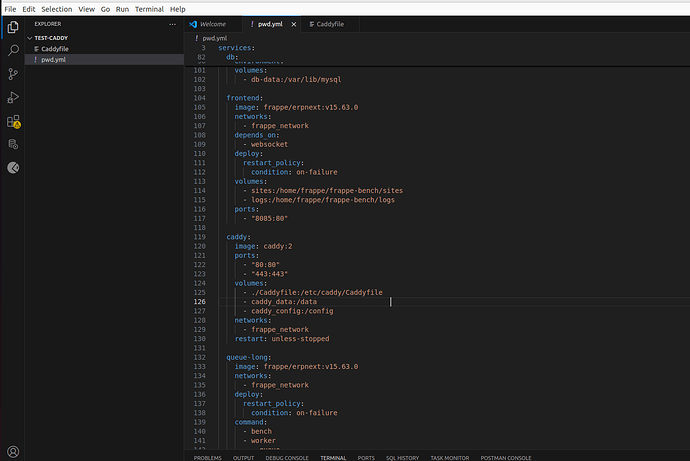Open the Terminal menu
The image size is (690, 461).
149,9
